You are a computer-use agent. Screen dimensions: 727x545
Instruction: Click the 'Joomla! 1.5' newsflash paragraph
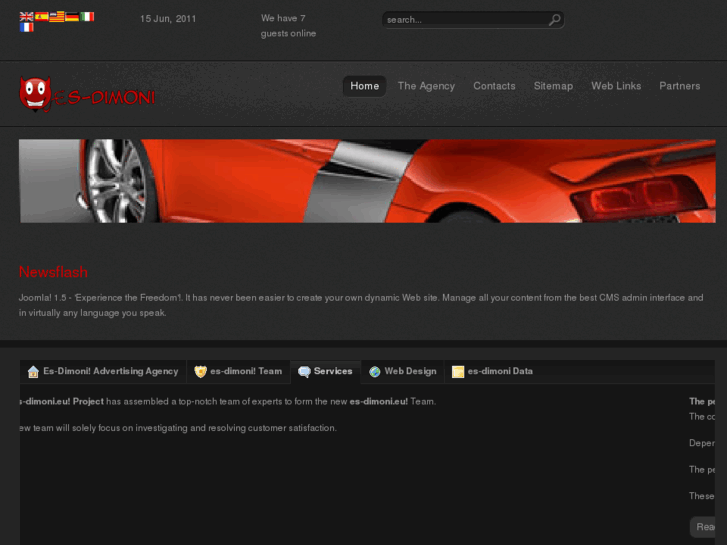[361, 305]
